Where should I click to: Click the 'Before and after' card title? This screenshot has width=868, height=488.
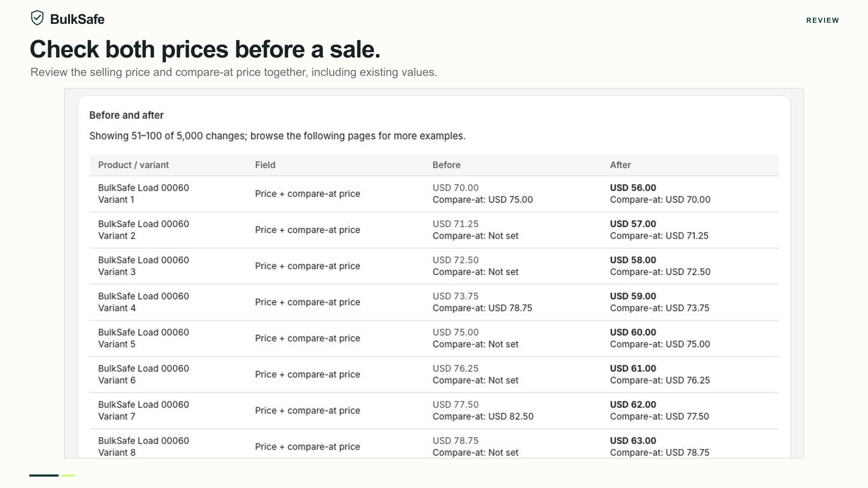pos(126,115)
